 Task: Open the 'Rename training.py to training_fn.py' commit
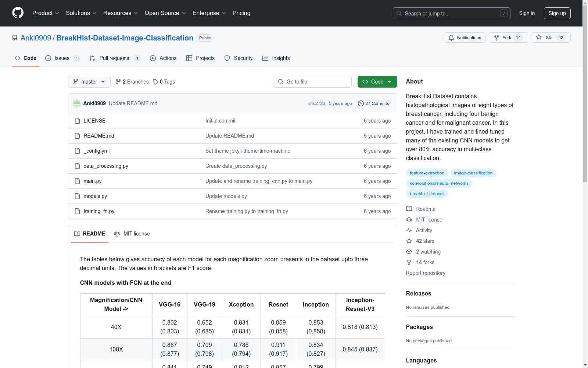(247, 211)
